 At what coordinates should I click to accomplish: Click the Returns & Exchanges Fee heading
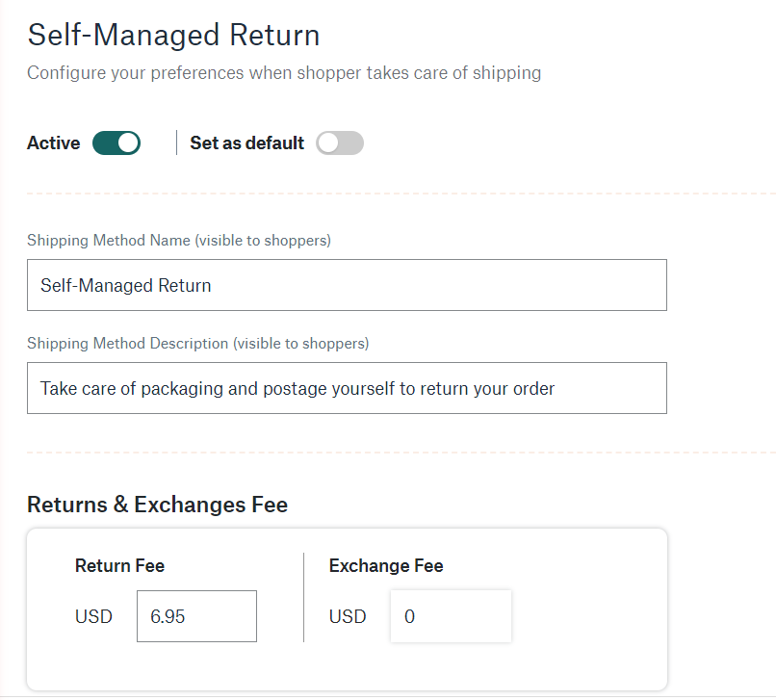coord(157,504)
